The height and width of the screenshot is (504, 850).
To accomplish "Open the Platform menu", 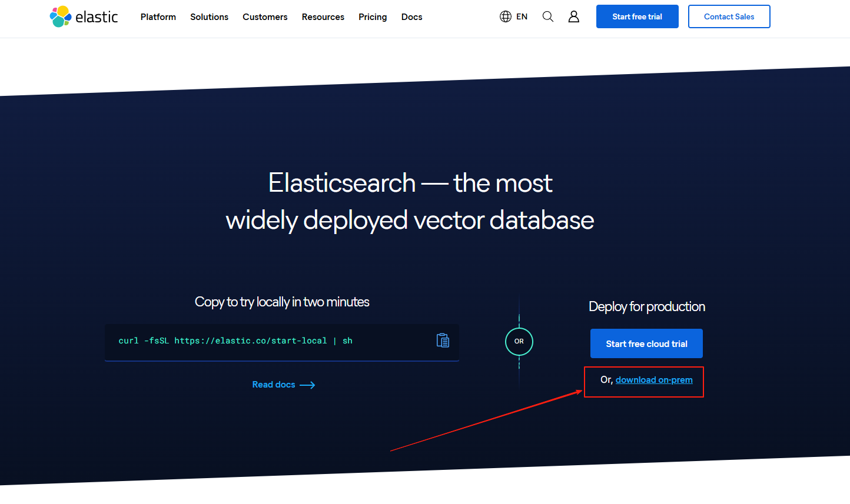I will tap(158, 17).
